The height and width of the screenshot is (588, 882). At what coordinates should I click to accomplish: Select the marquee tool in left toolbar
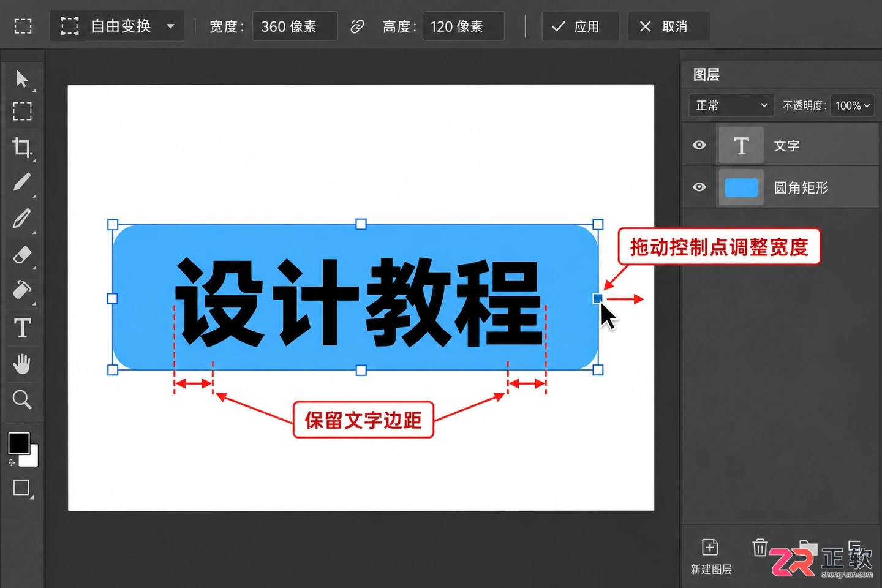pyautogui.click(x=23, y=111)
